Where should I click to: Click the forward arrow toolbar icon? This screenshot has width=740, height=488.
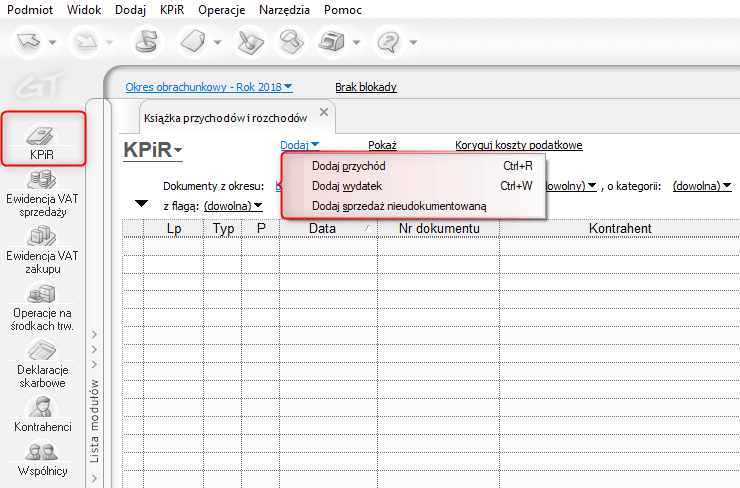pos(85,42)
